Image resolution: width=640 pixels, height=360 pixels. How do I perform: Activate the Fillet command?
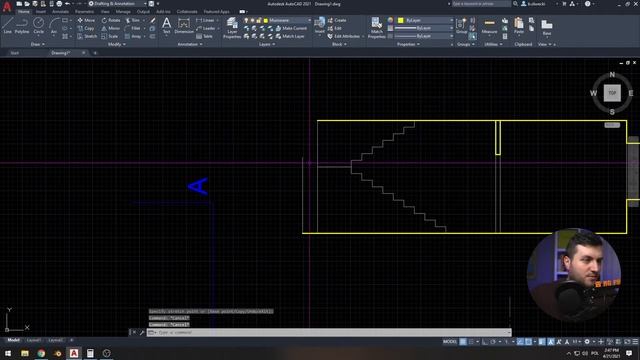133,28
